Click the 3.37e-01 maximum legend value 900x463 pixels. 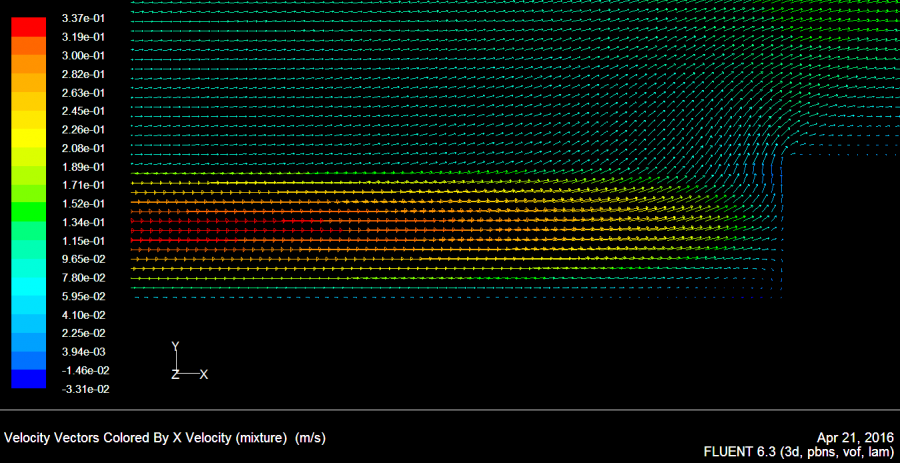coord(83,18)
